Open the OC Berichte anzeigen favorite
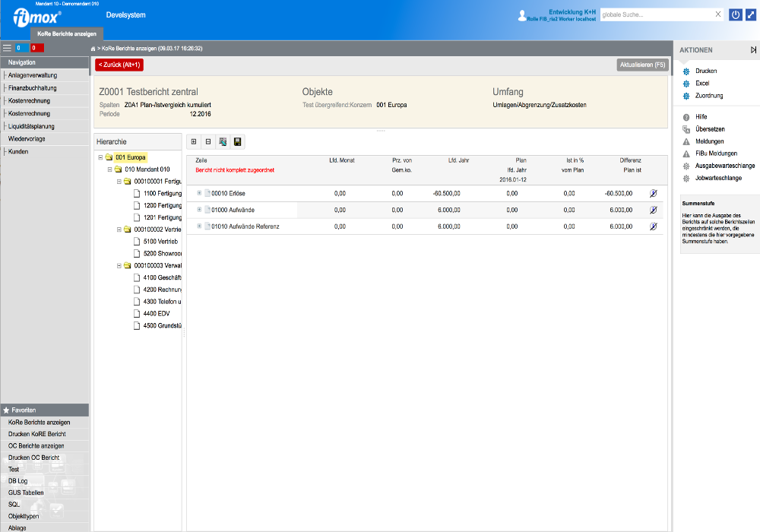Screen dimensions: 760x532 (36, 446)
